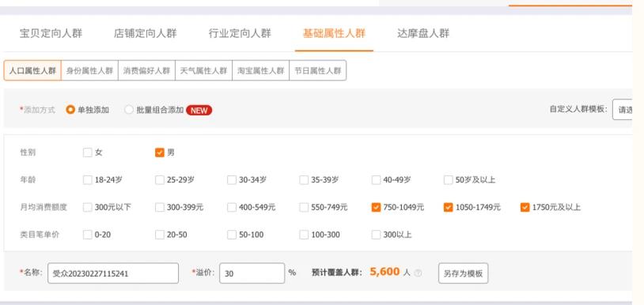Open 消费偏好人群 sub-tab

click(x=146, y=70)
